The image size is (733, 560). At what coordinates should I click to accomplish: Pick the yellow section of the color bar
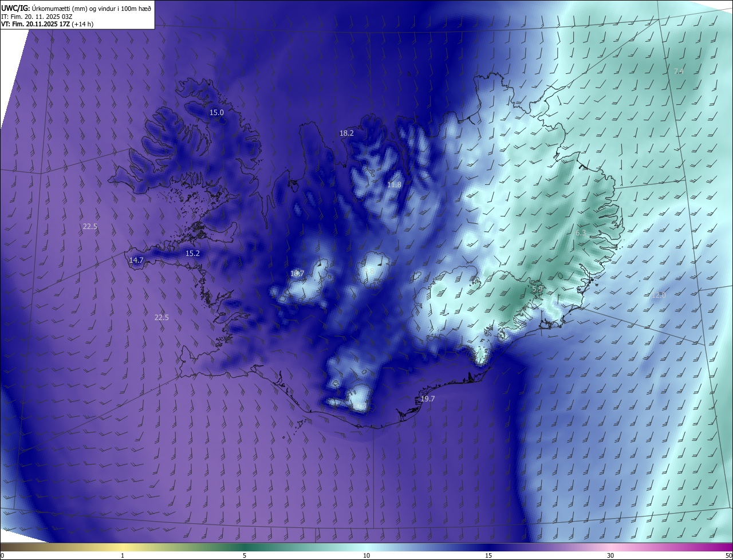click(123, 547)
